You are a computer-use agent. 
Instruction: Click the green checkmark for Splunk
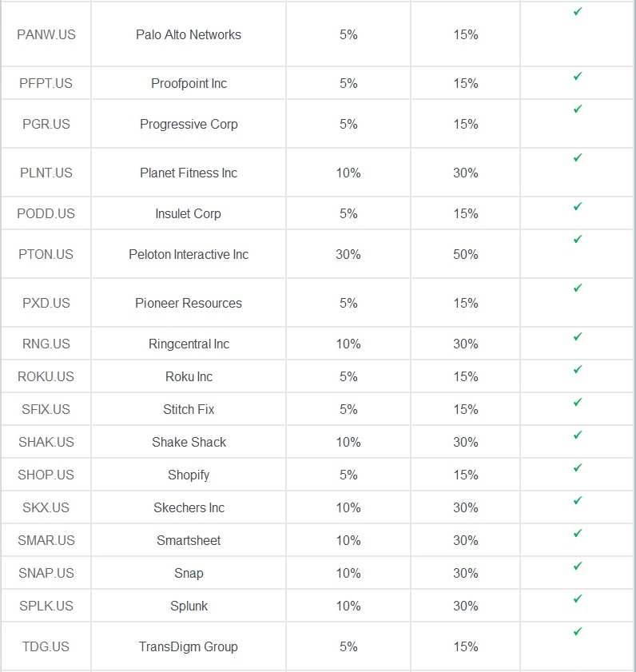[578, 598]
